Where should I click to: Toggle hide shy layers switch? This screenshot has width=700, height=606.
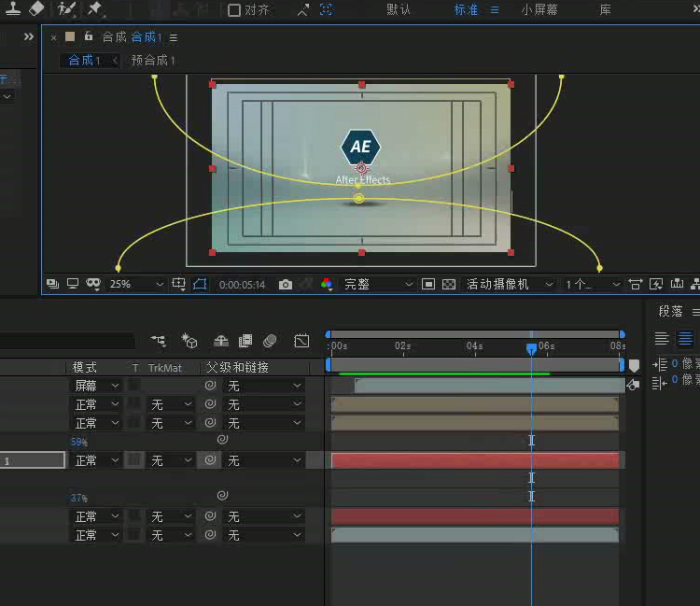click(x=221, y=341)
